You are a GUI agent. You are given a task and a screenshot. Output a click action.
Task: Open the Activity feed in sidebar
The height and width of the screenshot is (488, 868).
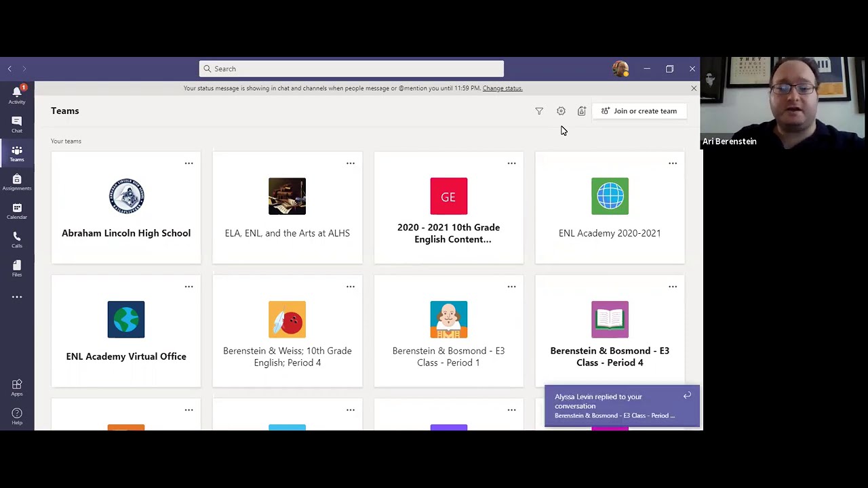tap(17, 94)
